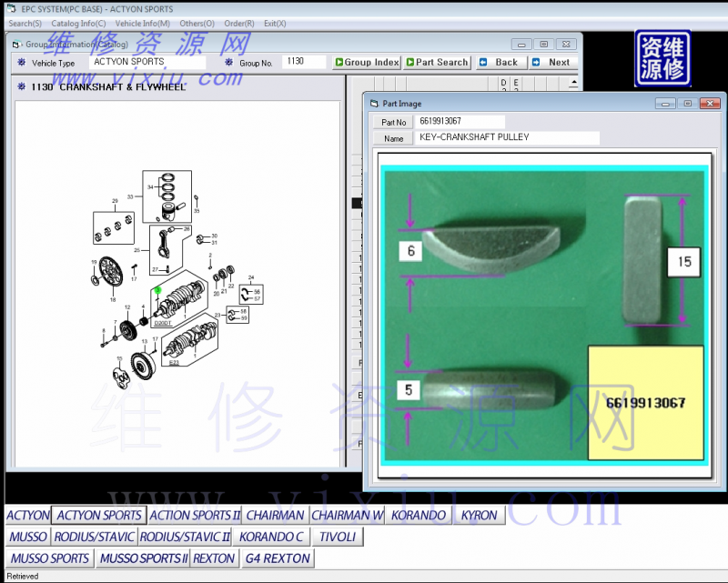Close the Group Information window

(566, 45)
